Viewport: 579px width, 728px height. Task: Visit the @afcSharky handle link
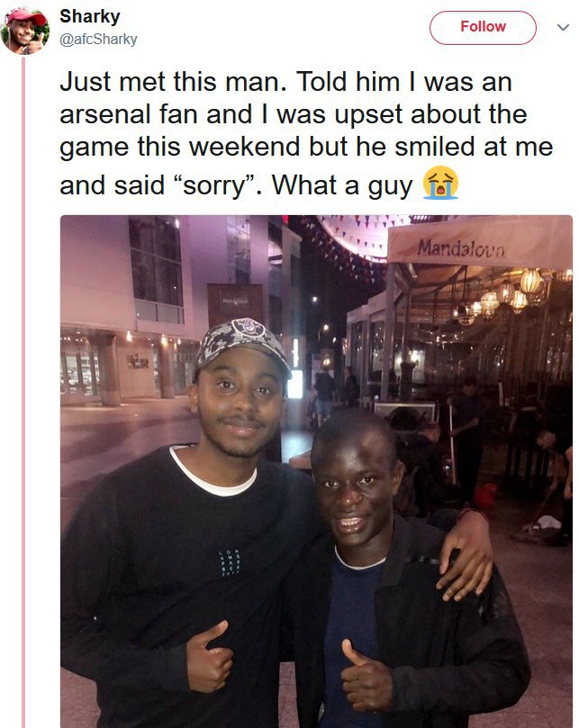98,40
